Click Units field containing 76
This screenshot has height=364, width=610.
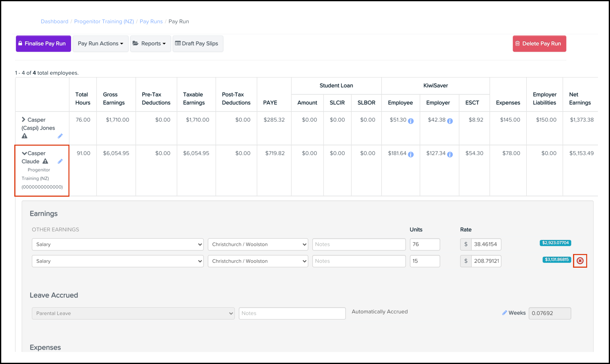424,244
